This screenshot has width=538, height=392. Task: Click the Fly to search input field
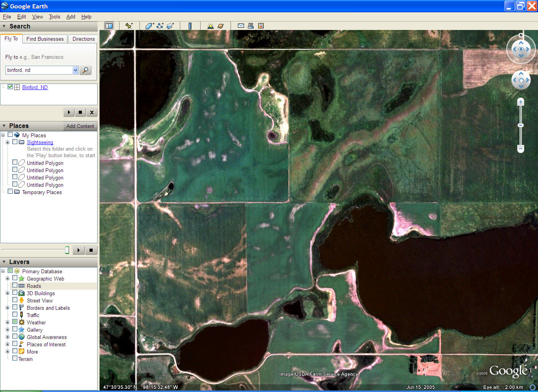pos(39,70)
